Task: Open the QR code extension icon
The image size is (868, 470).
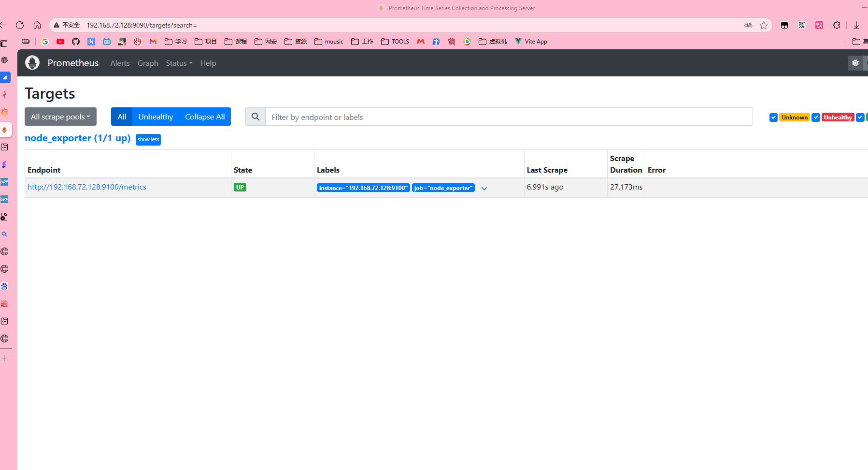Action: click(x=802, y=25)
